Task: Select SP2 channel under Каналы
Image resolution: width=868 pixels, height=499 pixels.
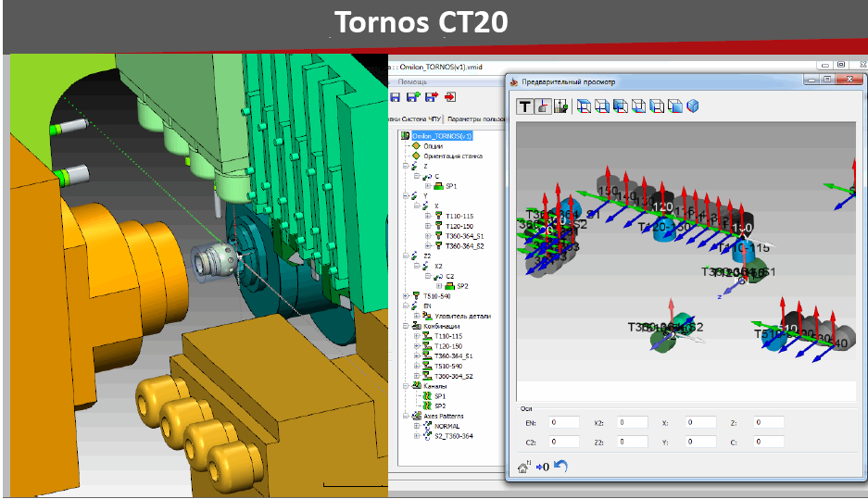Action: 440,406
